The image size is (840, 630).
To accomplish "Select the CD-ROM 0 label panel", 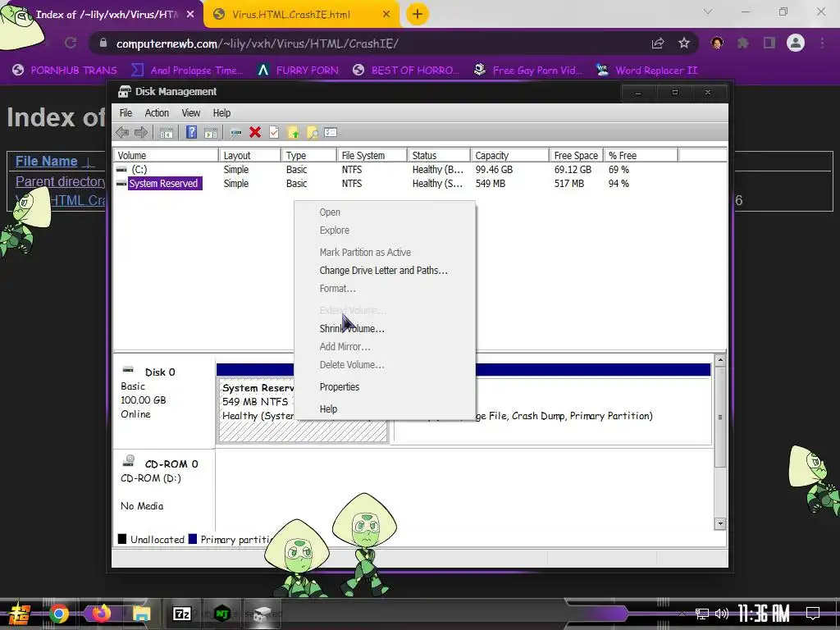I will click(x=164, y=491).
